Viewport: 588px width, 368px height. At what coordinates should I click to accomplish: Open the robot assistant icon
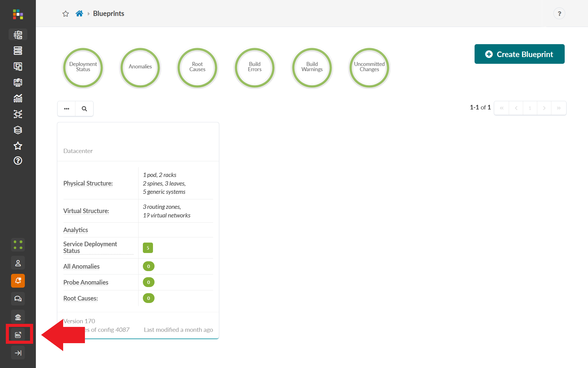tap(18, 317)
